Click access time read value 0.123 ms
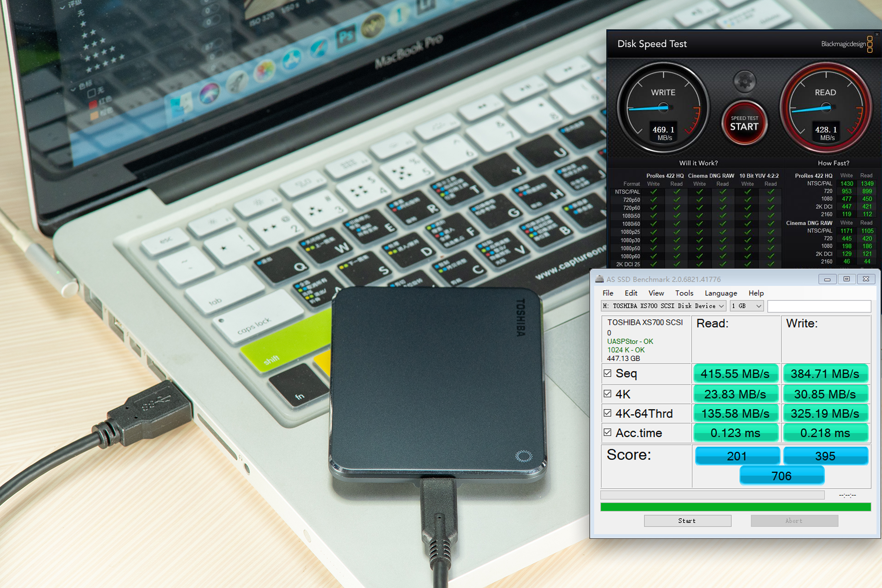Viewport: 882px width, 588px height. tap(735, 432)
